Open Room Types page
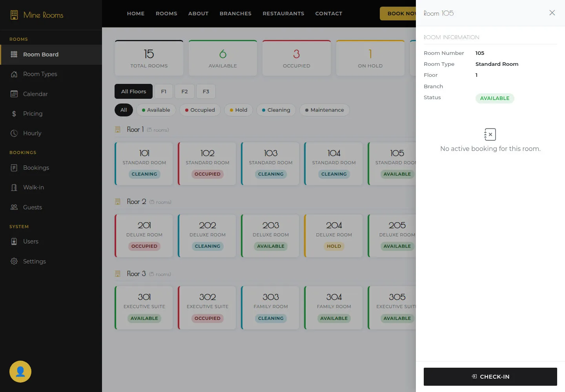565x392 pixels. tap(51, 74)
